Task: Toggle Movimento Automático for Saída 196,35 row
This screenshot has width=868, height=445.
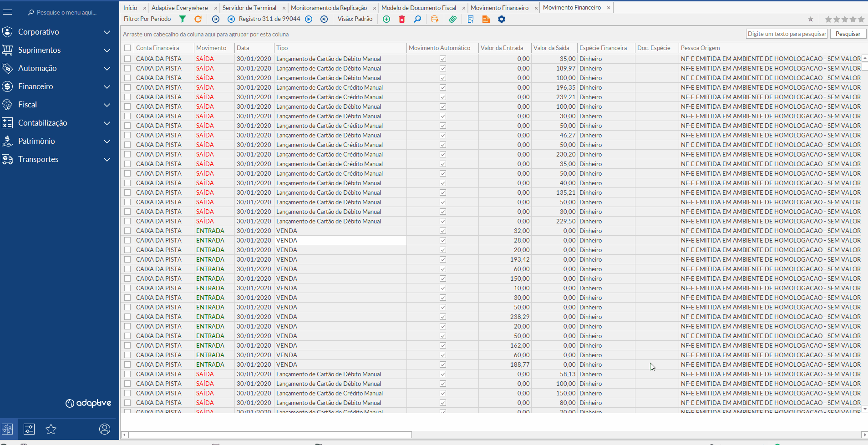Action: coord(443,87)
